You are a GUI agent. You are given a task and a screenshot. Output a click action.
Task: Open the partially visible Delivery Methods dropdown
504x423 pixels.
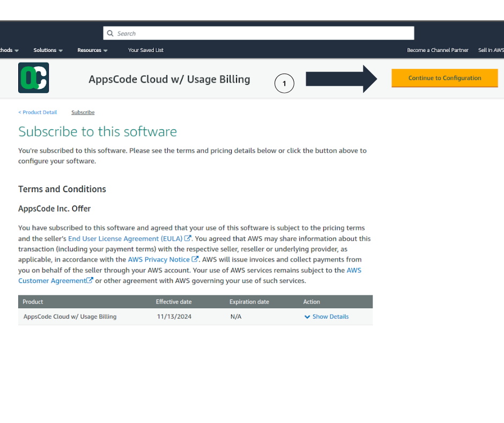coord(9,50)
